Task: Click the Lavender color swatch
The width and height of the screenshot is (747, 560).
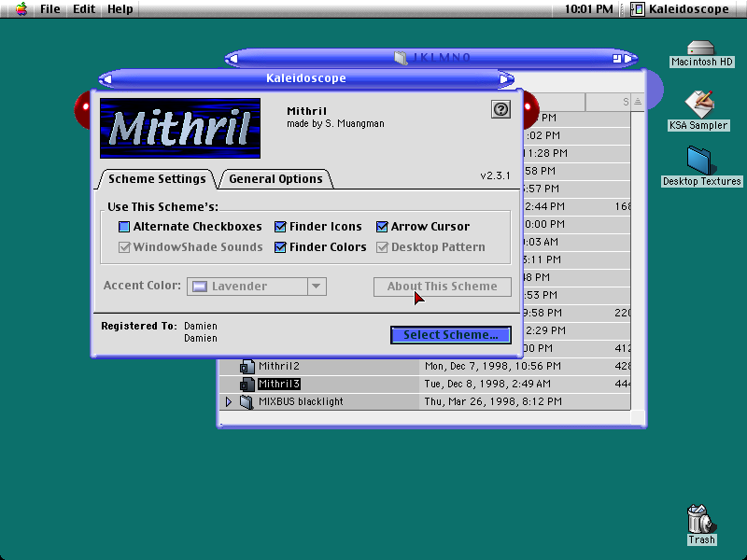Action: click(200, 287)
